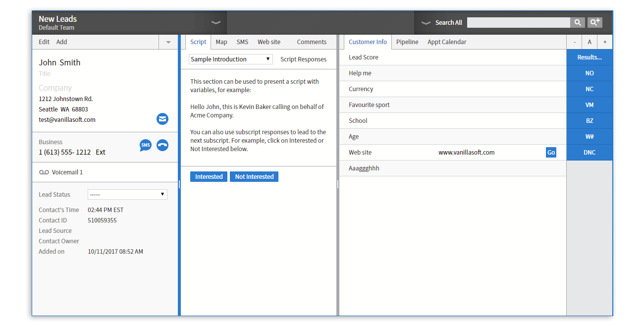Switch to the Comments tab
The width and height of the screenshot is (644, 327).
tap(312, 42)
